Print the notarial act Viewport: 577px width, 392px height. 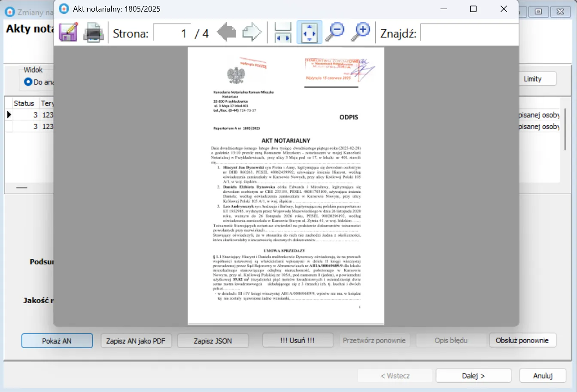click(94, 32)
